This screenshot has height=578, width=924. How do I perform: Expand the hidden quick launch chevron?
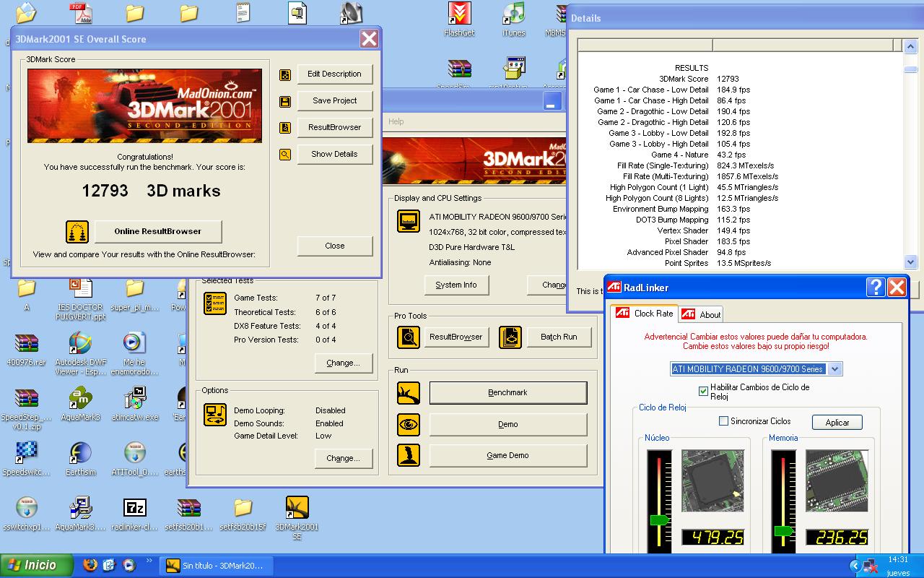pyautogui.click(x=149, y=561)
